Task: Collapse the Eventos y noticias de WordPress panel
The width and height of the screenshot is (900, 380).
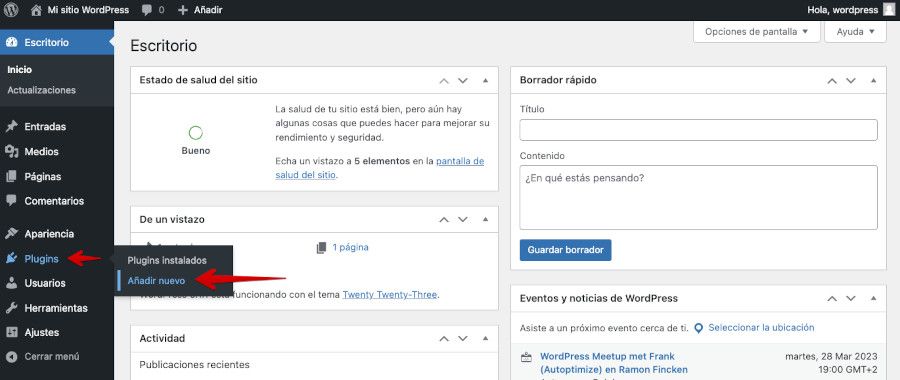Action: tap(874, 298)
